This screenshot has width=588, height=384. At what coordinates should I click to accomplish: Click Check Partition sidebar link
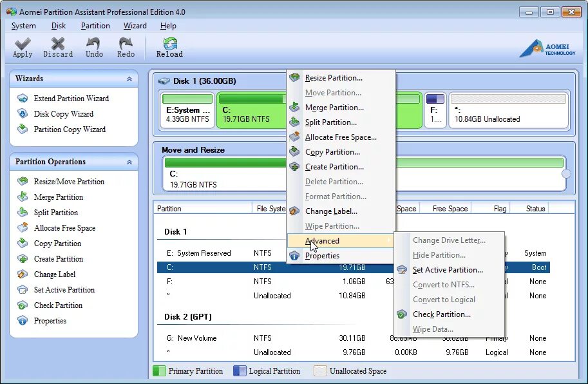pos(58,305)
